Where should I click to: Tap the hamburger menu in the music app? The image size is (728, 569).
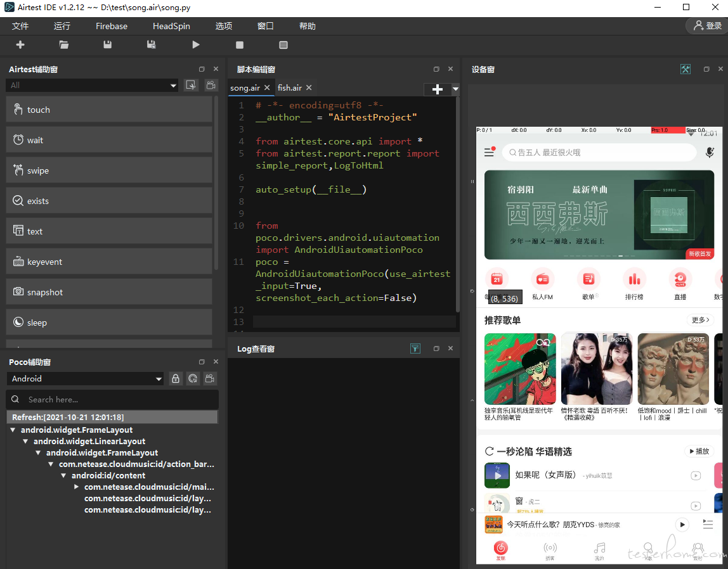click(x=490, y=152)
